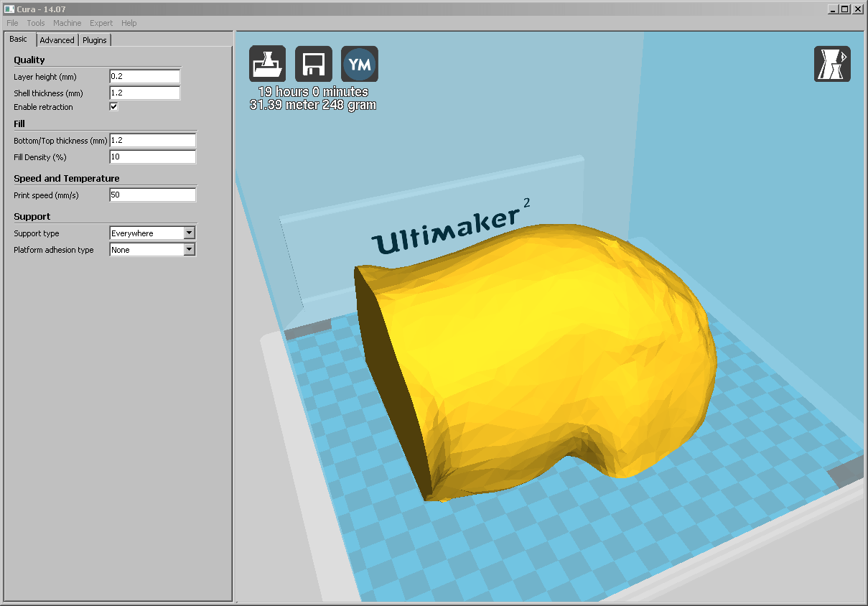Minimize the Cura window
Viewport: 868px width, 606px height.
[x=833, y=9]
